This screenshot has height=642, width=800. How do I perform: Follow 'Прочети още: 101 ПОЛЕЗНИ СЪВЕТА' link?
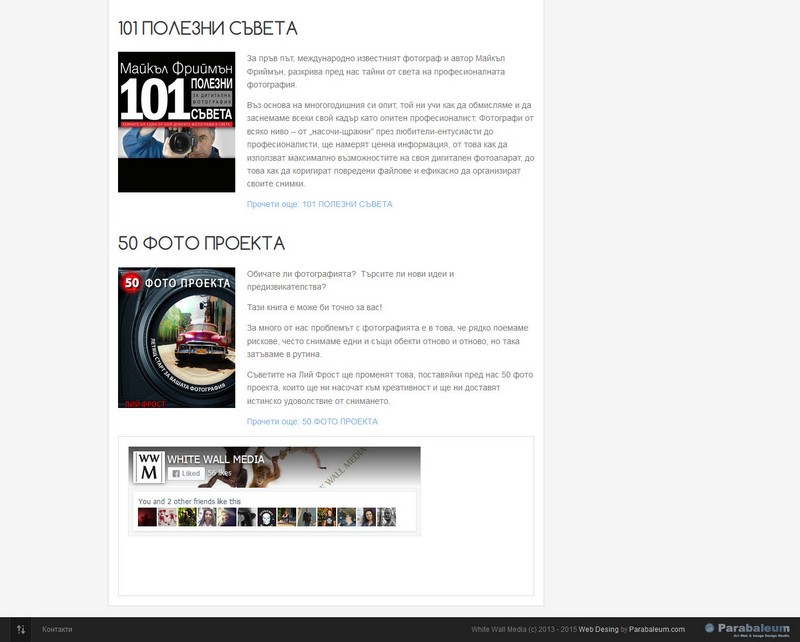[x=319, y=204]
